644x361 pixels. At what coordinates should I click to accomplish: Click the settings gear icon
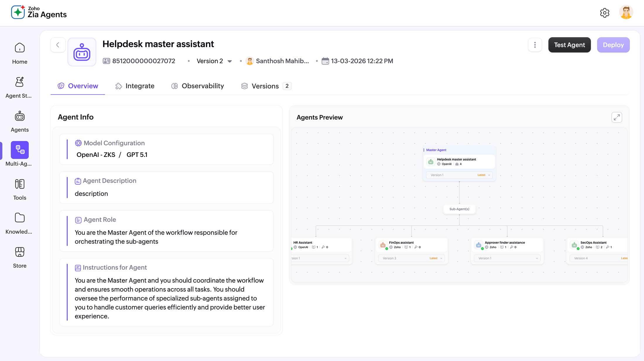pyautogui.click(x=604, y=13)
